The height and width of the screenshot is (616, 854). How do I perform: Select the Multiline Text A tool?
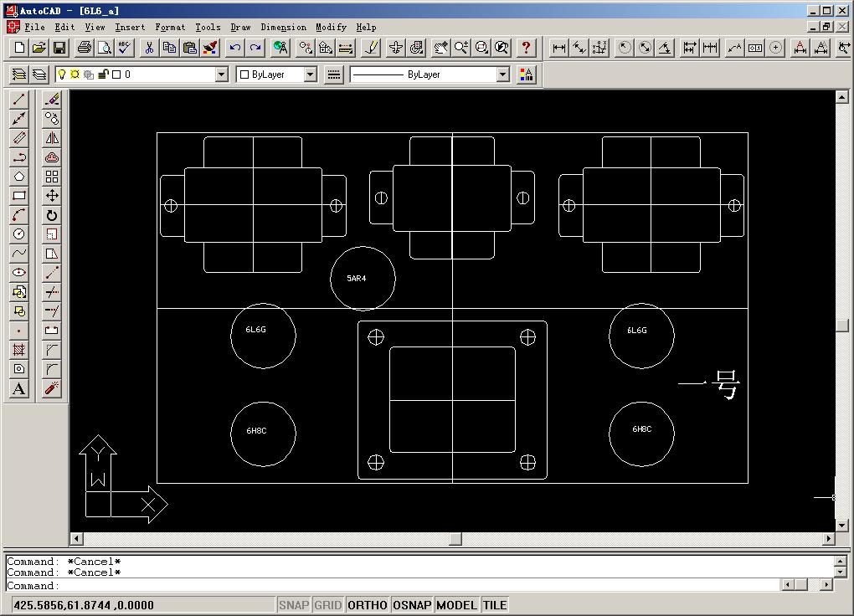point(19,388)
